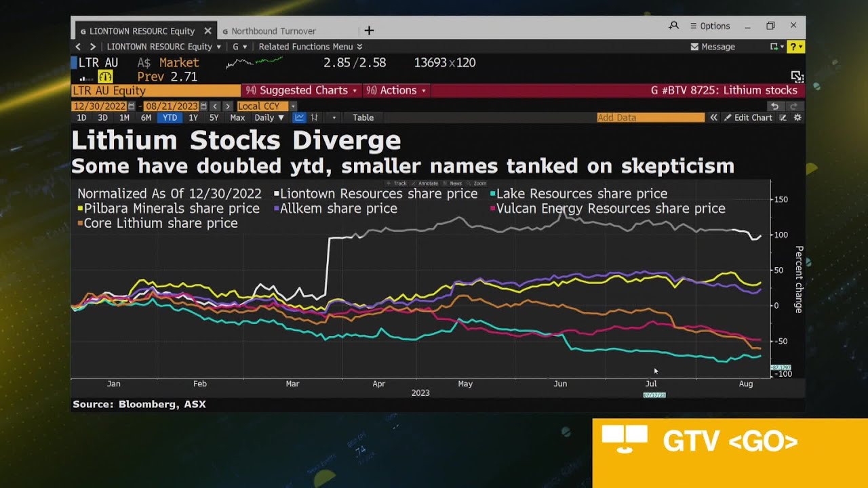
Task: Click the start date field 12/30/2022
Action: click(x=100, y=106)
